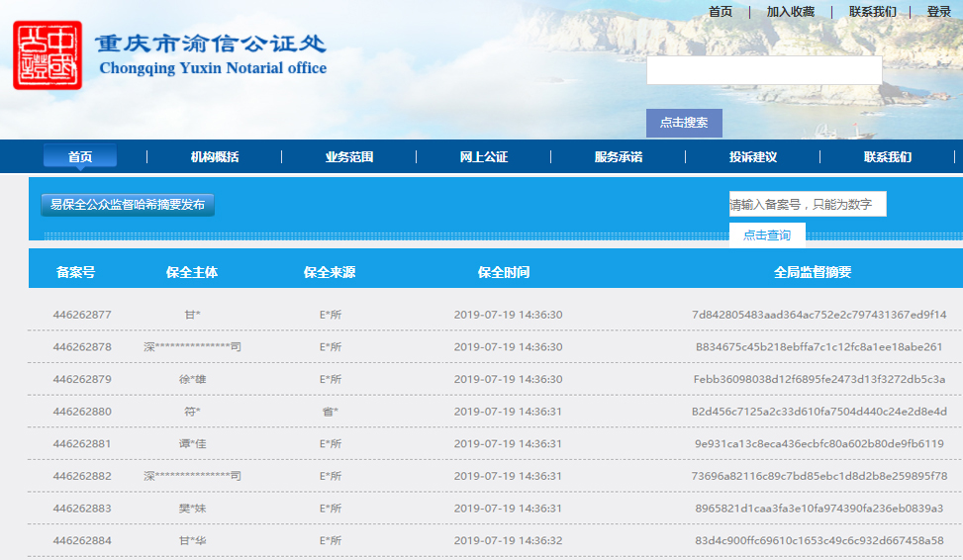Focus the site search box in header
Viewport: 963px width, 560px height.
pyautogui.click(x=764, y=70)
